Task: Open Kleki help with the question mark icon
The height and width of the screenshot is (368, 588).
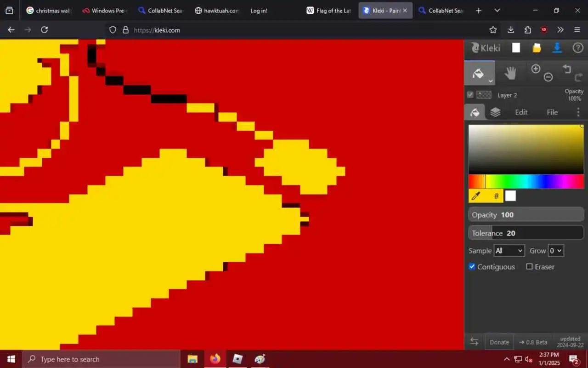Action: pos(578,48)
